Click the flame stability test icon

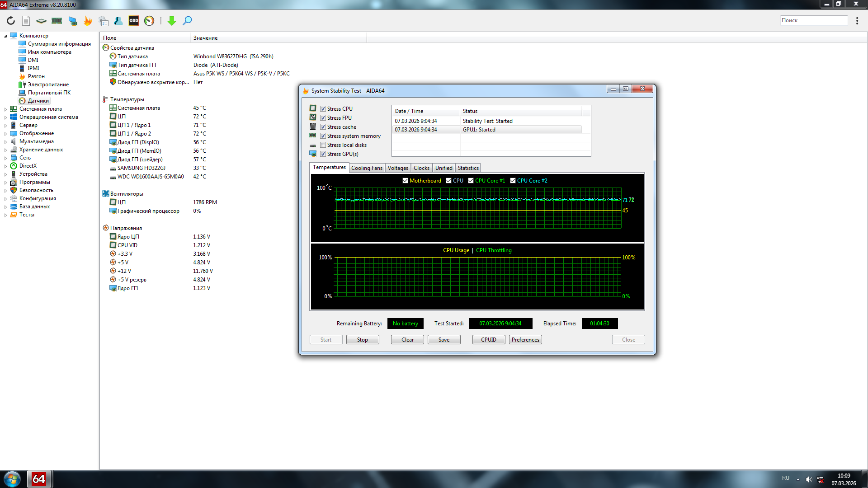pos(88,21)
